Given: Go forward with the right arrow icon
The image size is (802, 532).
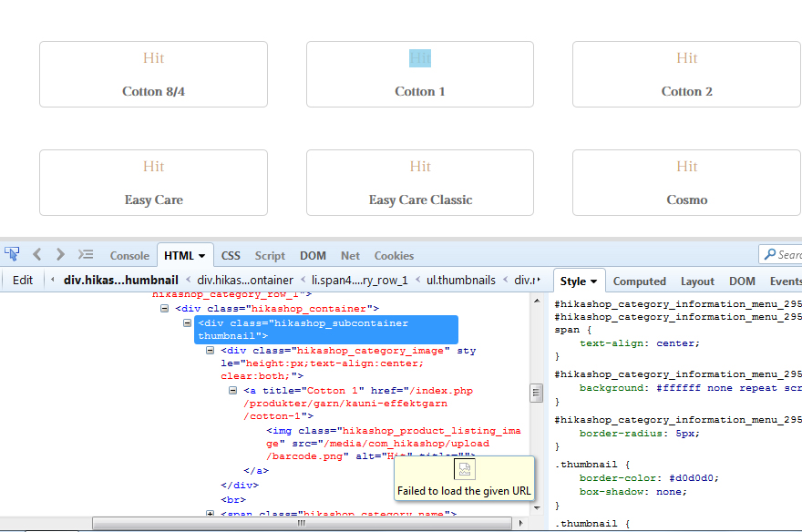Looking at the screenshot, I should click(60, 254).
